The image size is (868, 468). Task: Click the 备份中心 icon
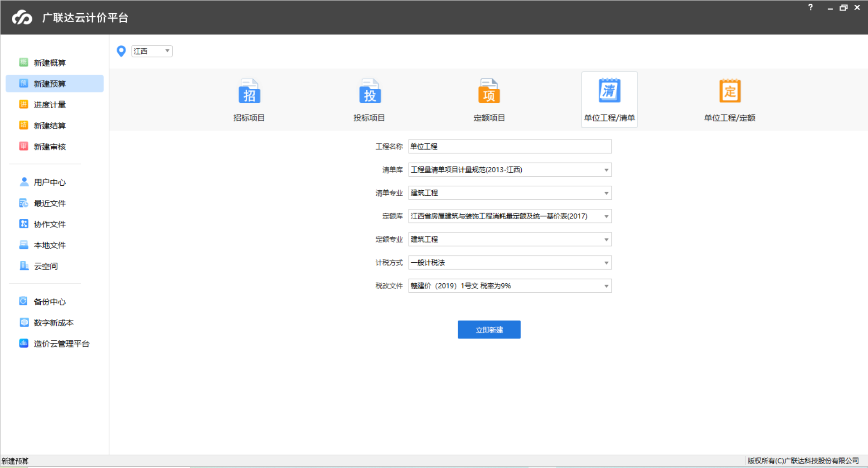pos(24,301)
